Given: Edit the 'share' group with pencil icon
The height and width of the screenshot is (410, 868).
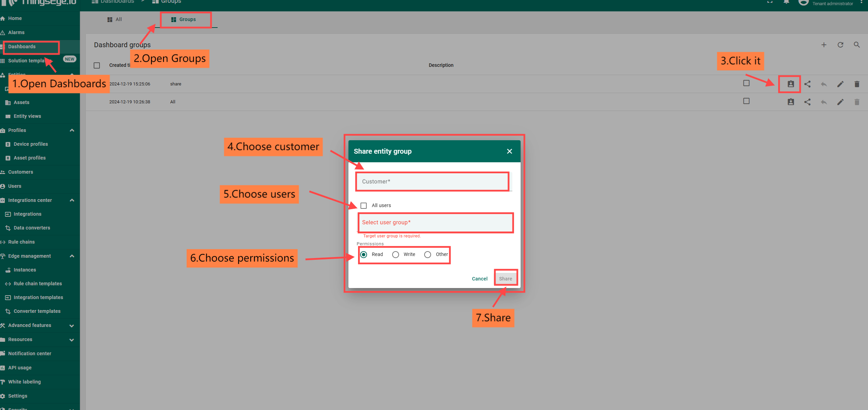Looking at the screenshot, I should click(x=840, y=84).
